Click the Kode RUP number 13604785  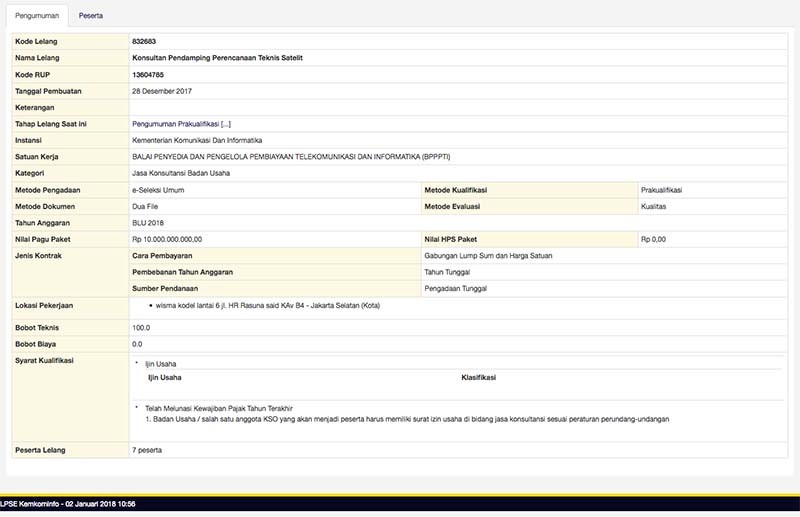coord(149,75)
